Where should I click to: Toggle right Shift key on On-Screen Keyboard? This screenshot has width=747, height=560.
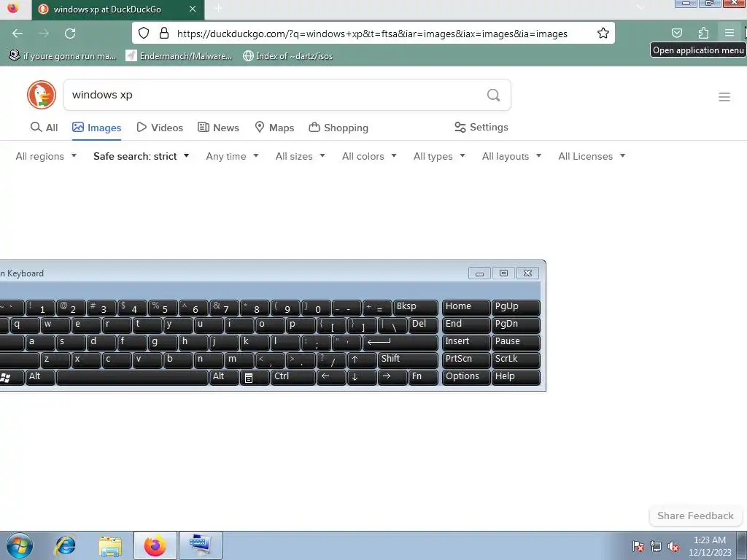[x=408, y=360]
